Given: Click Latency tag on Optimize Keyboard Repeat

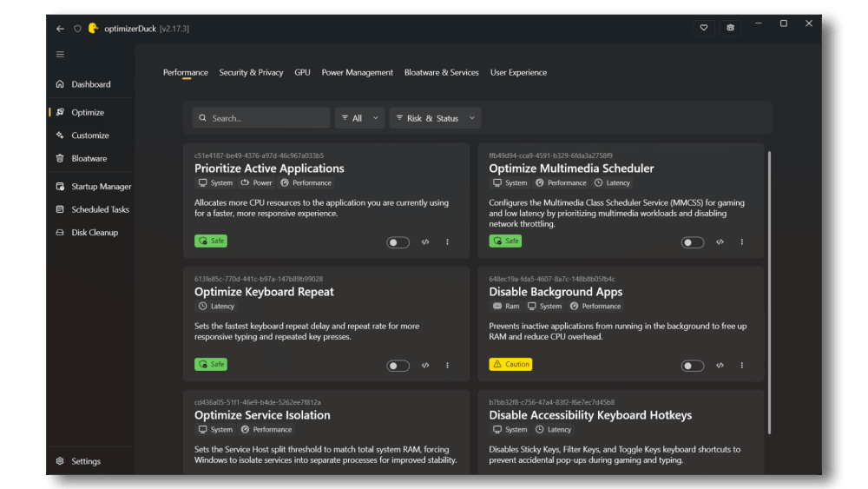Looking at the screenshot, I should (216, 307).
